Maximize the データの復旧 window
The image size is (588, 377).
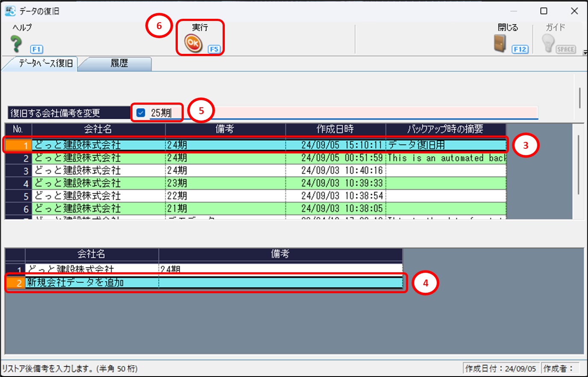[544, 11]
